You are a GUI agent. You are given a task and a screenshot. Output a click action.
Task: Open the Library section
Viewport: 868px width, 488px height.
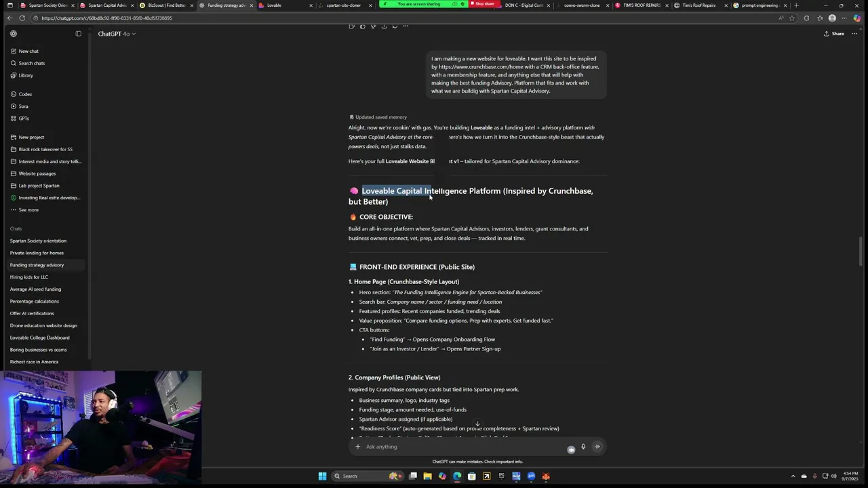22,75
